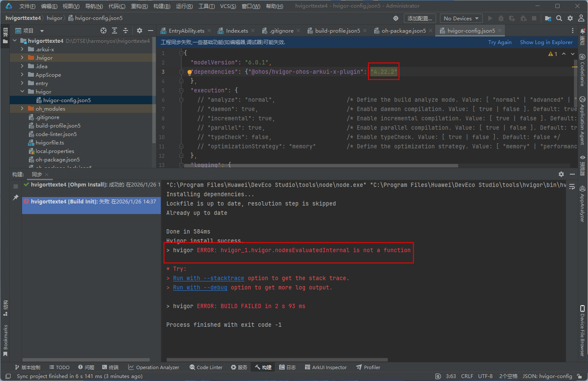The height and width of the screenshot is (381, 588).
Task: Toggle soft-wrap icon in the build output
Action: click(572, 186)
